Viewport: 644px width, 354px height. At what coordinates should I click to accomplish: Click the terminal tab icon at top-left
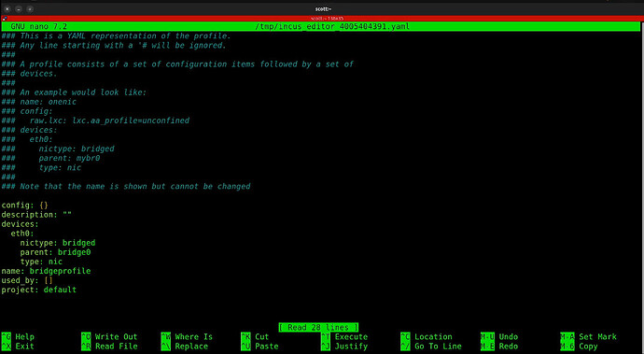[x=4, y=19]
